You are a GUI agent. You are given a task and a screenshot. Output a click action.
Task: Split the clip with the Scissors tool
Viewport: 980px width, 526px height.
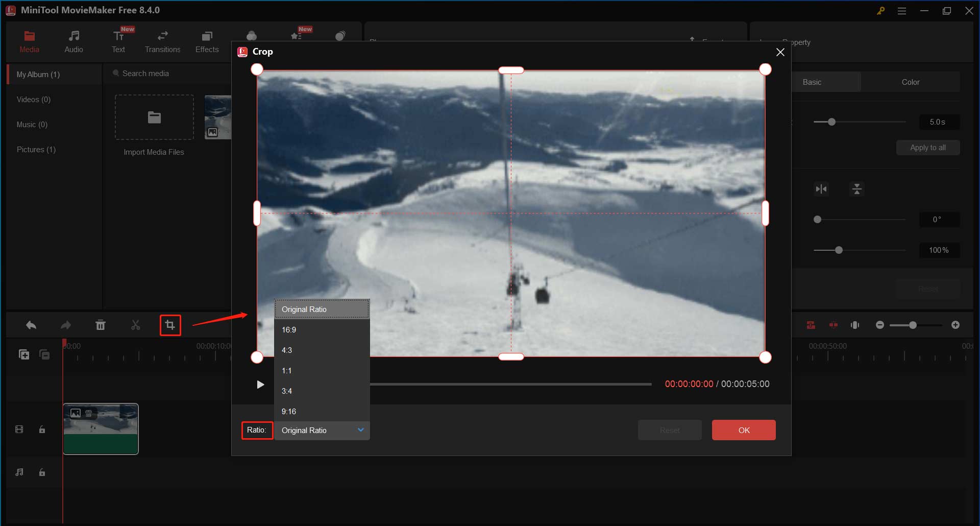(135, 325)
